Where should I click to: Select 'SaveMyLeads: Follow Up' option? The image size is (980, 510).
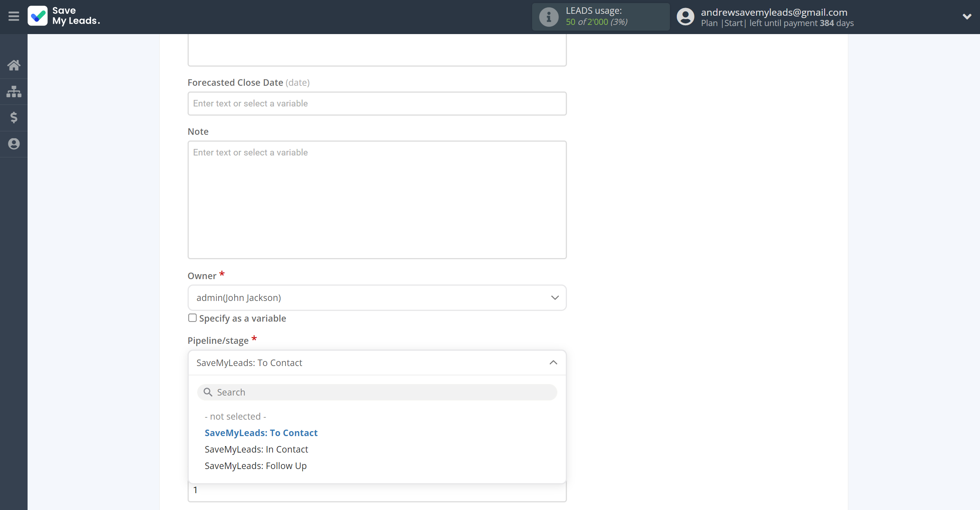[x=255, y=466]
